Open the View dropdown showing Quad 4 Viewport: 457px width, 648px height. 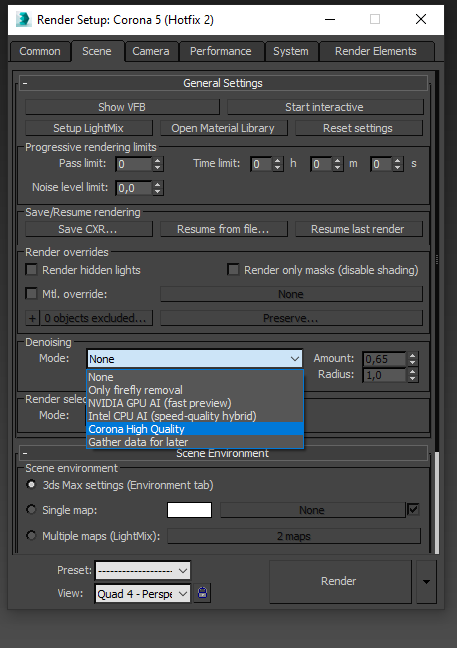(x=143, y=594)
